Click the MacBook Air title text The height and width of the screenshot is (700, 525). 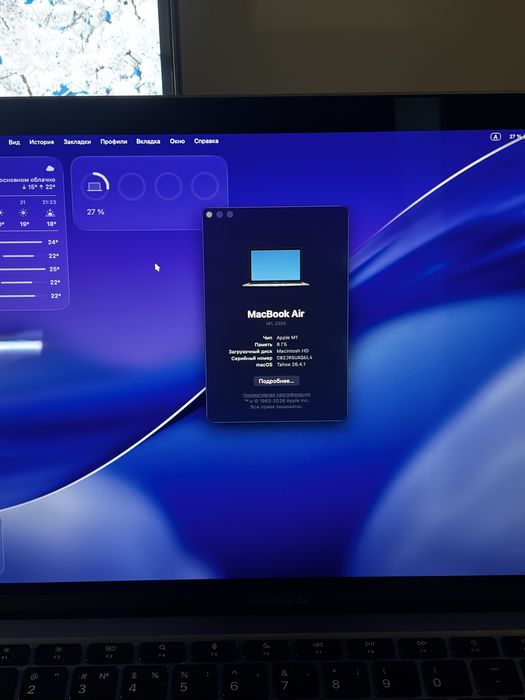(x=276, y=314)
